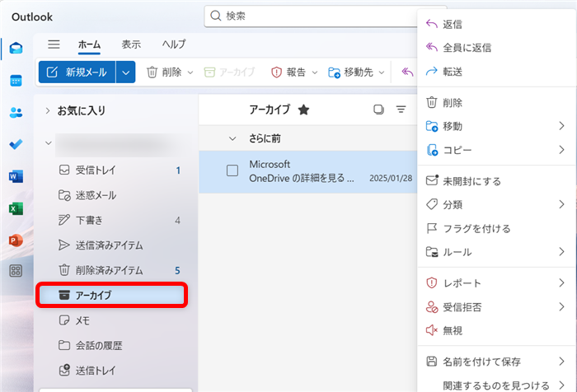Launch Word from the app rail
This screenshot has height=392, width=577.
pos(16,176)
